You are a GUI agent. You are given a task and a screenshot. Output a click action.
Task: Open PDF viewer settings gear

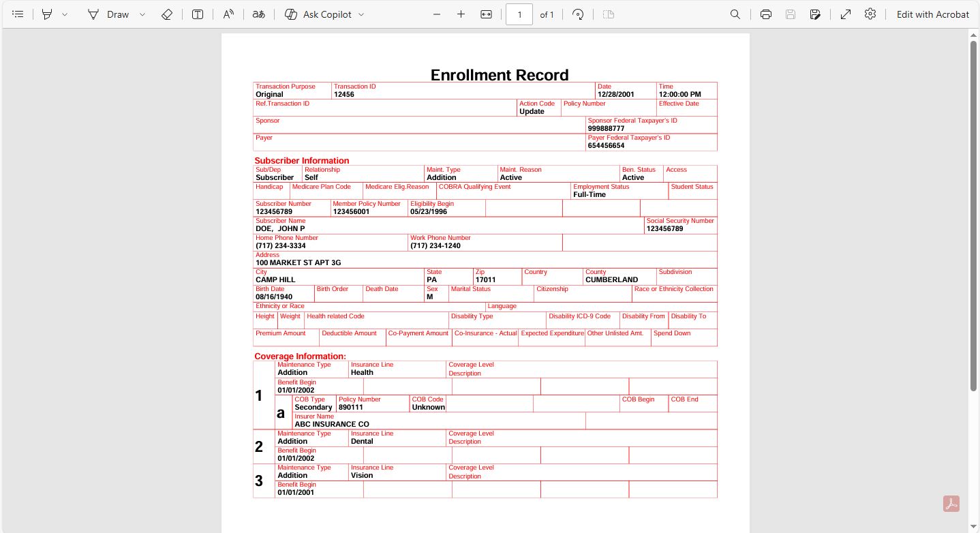click(x=870, y=14)
